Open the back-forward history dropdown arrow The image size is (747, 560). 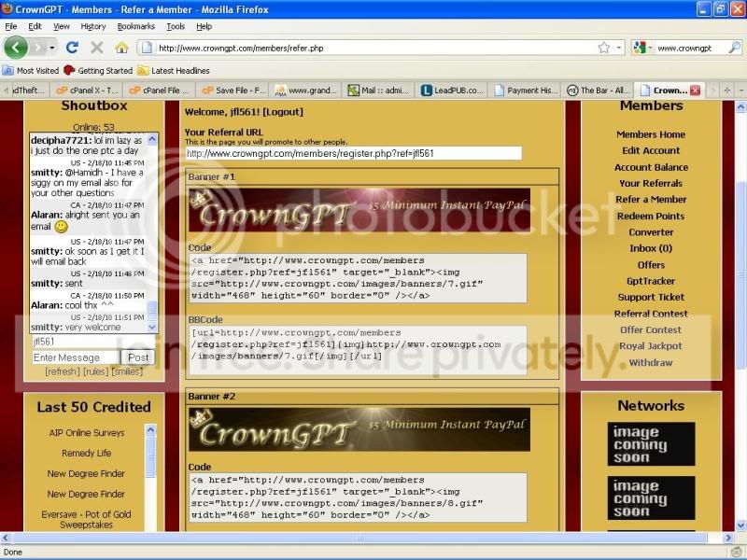click(x=52, y=48)
